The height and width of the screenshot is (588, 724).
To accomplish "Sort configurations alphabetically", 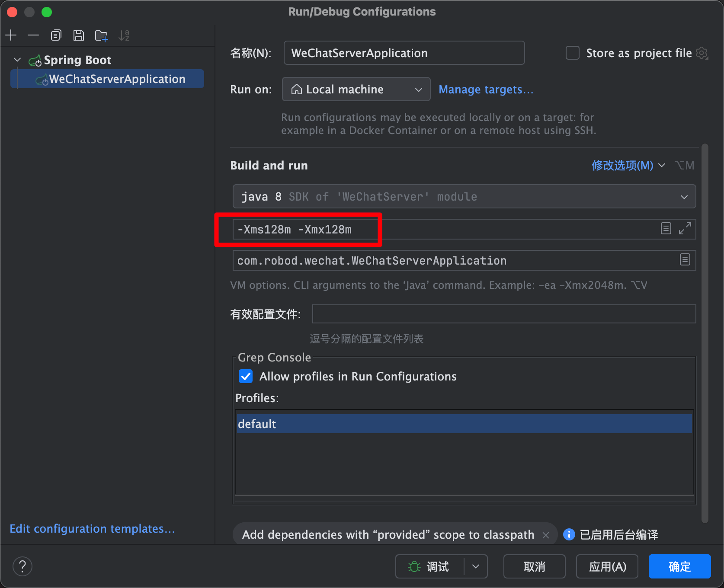I will [124, 35].
